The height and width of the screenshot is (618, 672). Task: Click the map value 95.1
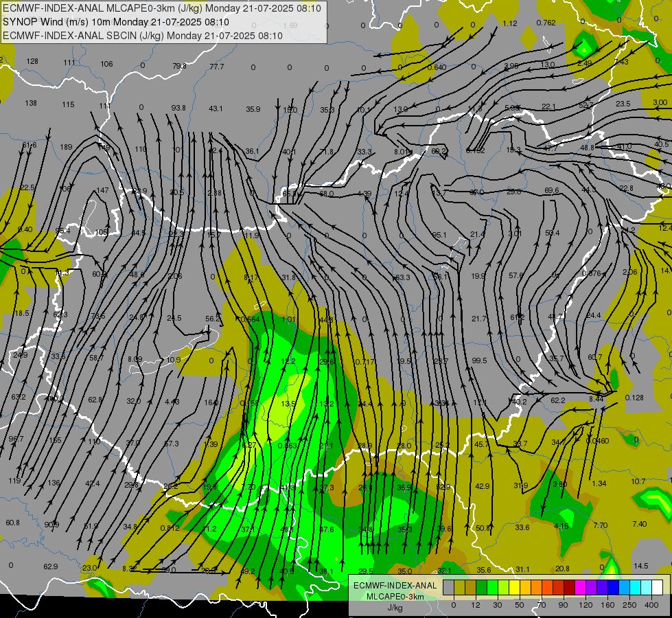tap(439, 235)
